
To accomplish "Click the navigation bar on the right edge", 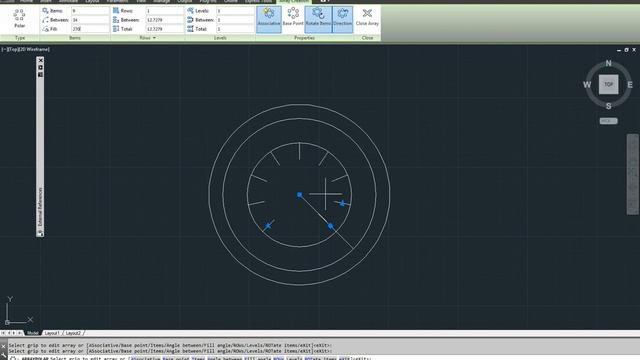I will tap(633, 174).
